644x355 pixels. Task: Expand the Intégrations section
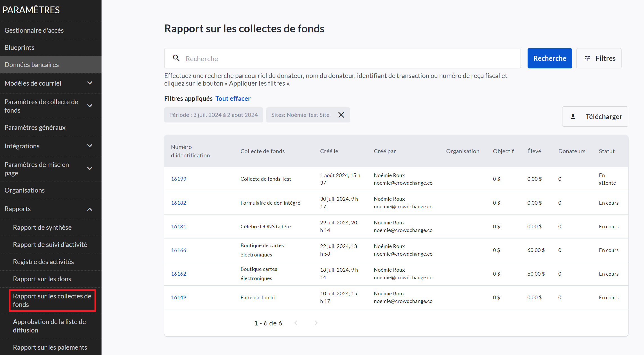pos(90,146)
